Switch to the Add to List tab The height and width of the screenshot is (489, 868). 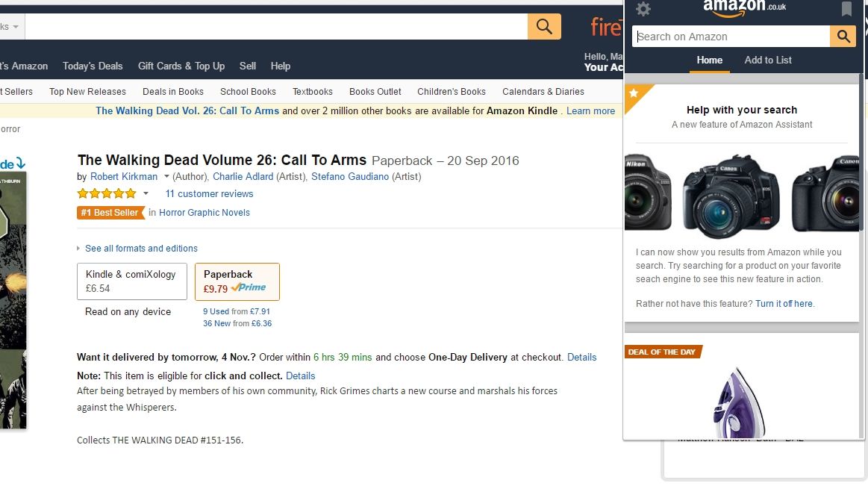(768, 60)
